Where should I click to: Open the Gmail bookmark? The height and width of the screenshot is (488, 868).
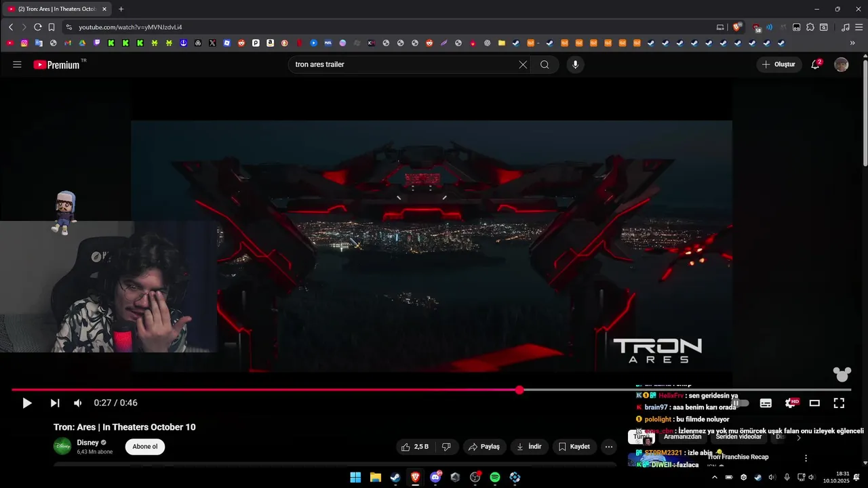68,43
